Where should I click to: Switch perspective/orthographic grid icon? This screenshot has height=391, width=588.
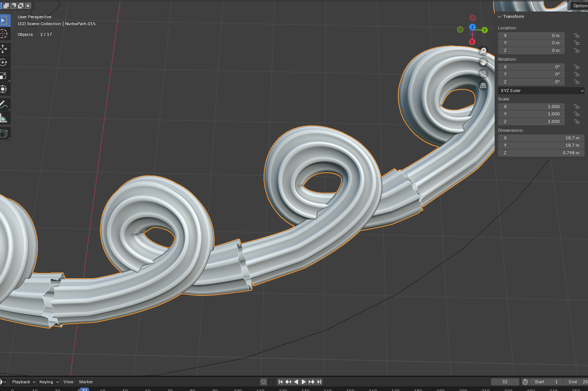pos(484,86)
